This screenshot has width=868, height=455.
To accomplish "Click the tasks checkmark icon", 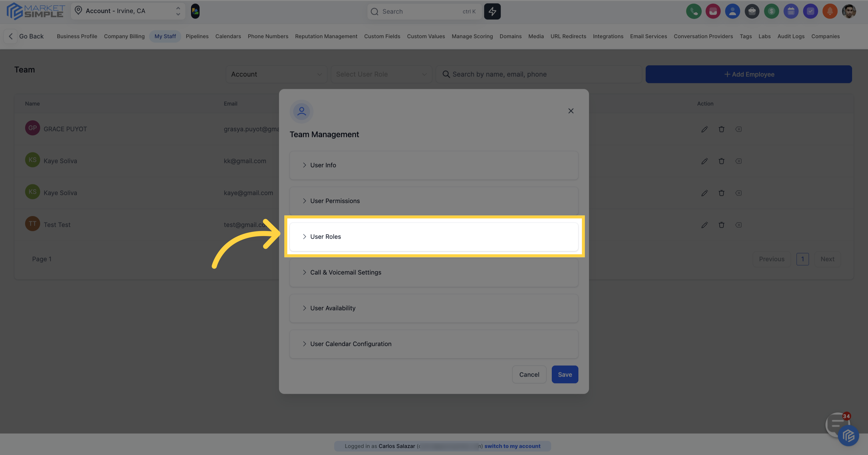I will click(x=811, y=11).
